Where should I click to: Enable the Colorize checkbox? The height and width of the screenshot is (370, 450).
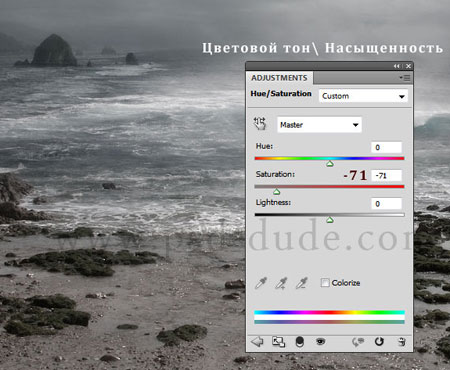pyautogui.click(x=325, y=283)
